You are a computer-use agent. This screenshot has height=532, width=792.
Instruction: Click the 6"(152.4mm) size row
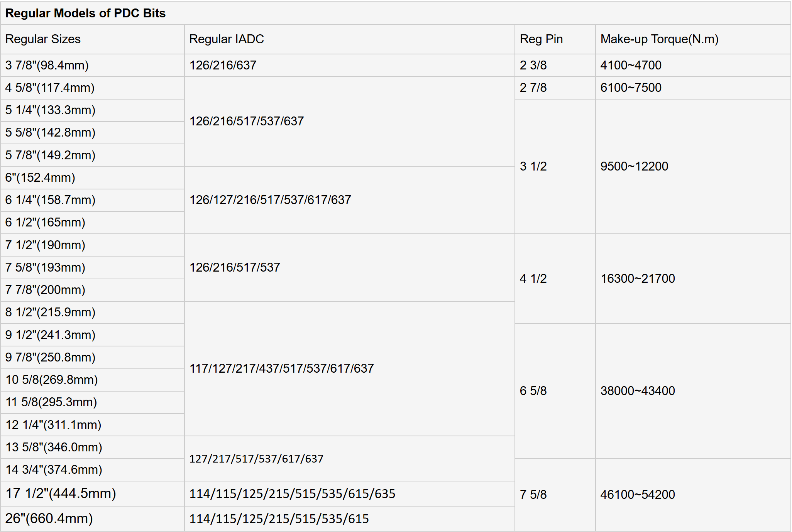40,177
